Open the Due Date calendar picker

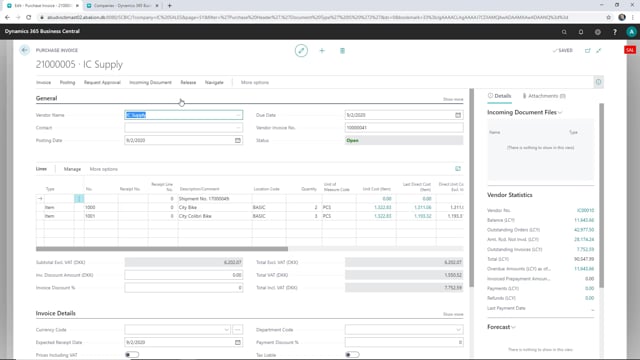(x=458, y=115)
